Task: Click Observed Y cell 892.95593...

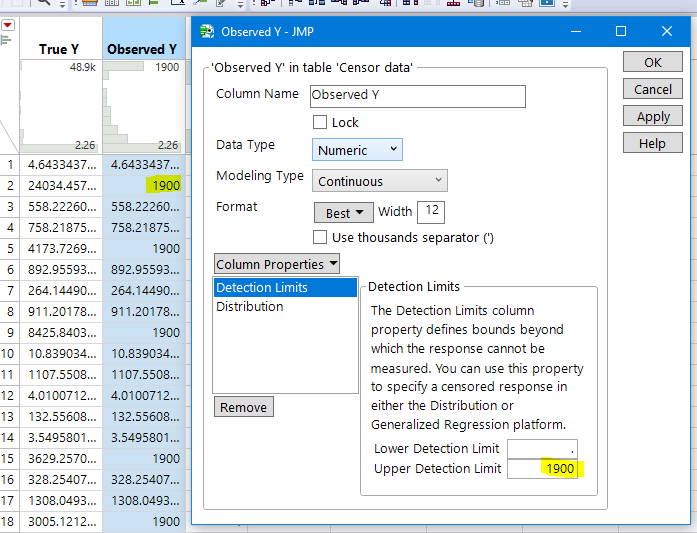Action: 144,270
